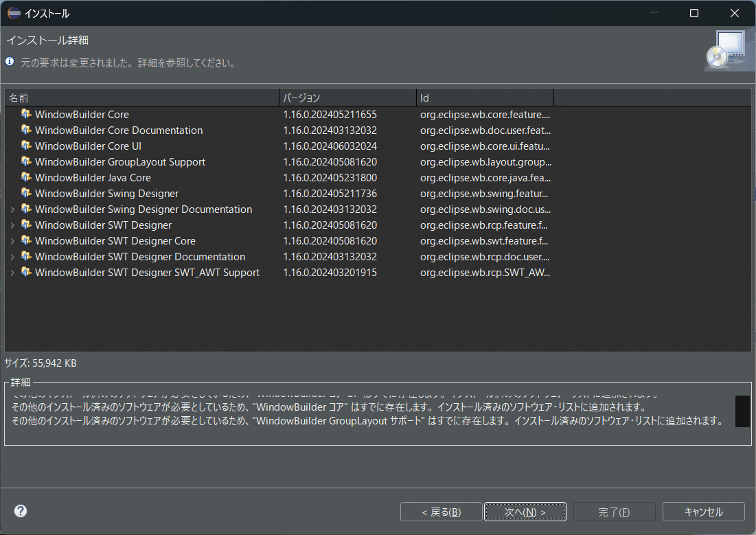Click the Id org.eclipse.wb.core.feature...
The height and width of the screenshot is (535, 756).
(485, 114)
